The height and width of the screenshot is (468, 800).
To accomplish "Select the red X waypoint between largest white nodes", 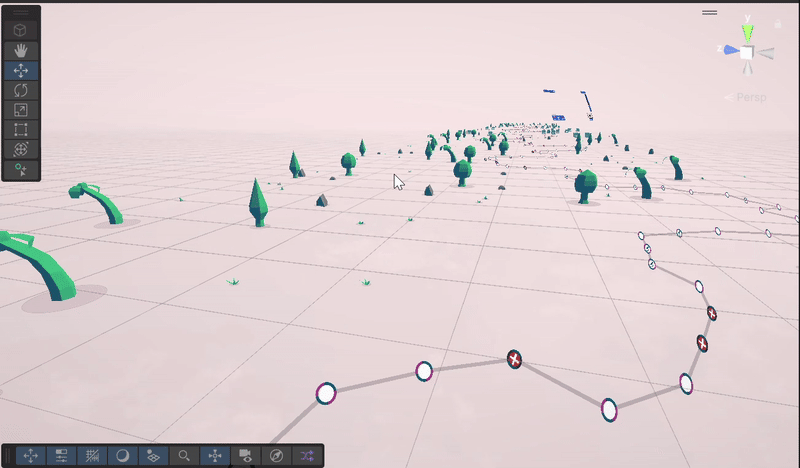I will [514, 359].
